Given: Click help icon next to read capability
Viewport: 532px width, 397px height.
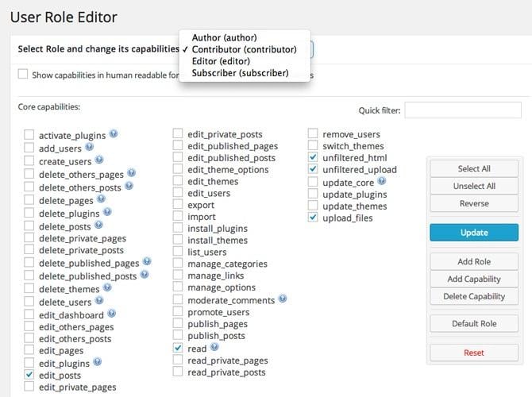Looking at the screenshot, I should [x=214, y=347].
